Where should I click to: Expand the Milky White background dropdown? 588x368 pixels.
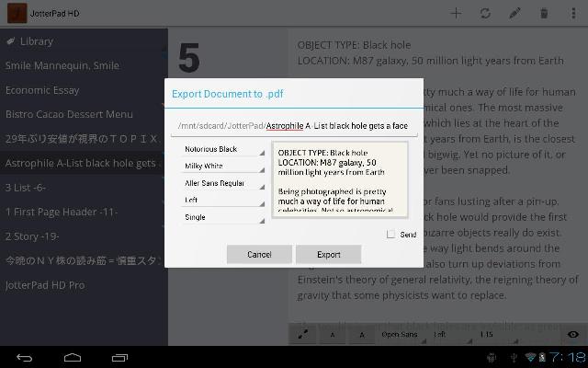click(x=222, y=166)
